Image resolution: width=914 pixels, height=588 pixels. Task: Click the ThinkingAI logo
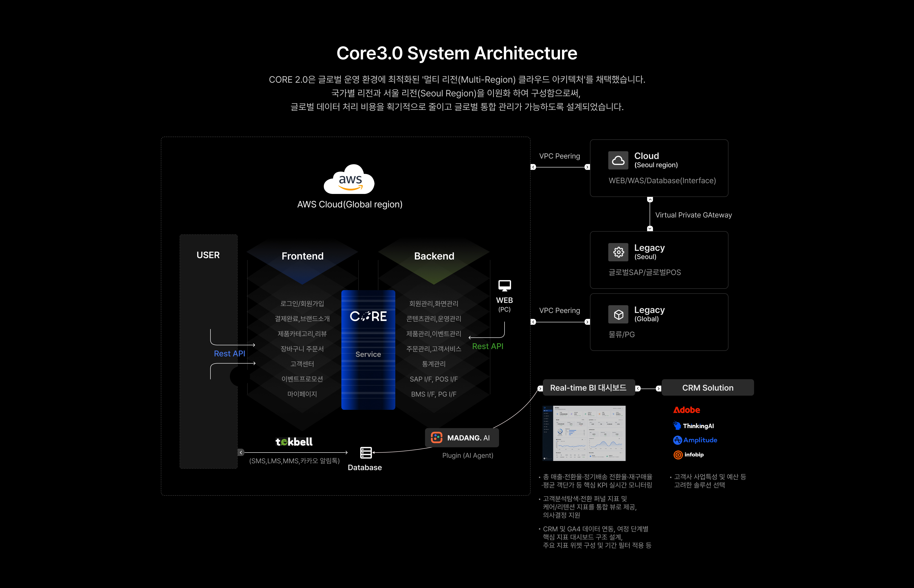(x=693, y=426)
